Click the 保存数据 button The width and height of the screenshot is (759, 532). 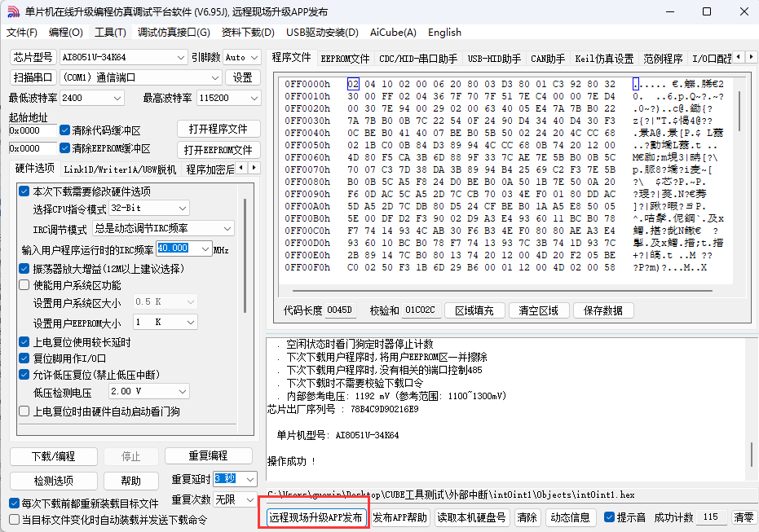tap(603, 310)
